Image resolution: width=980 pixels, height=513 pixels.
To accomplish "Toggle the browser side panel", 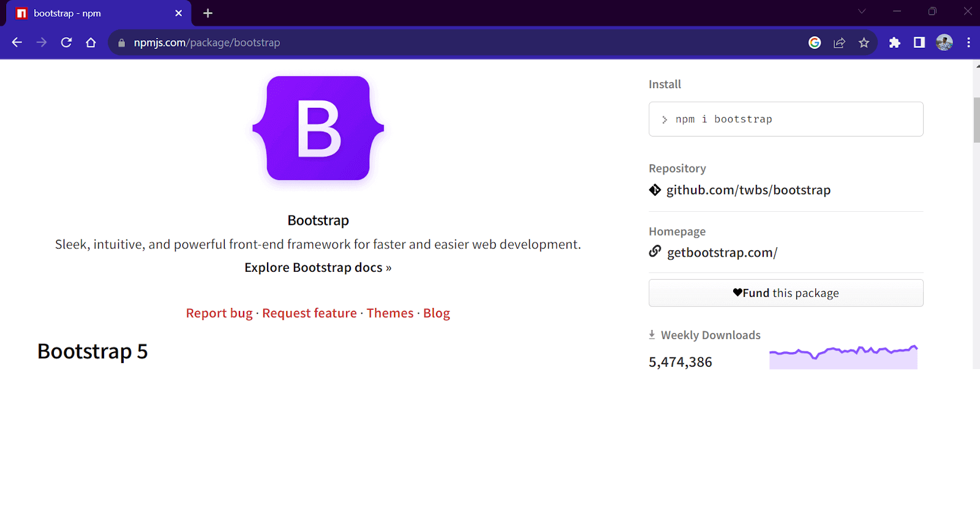I will (x=919, y=42).
